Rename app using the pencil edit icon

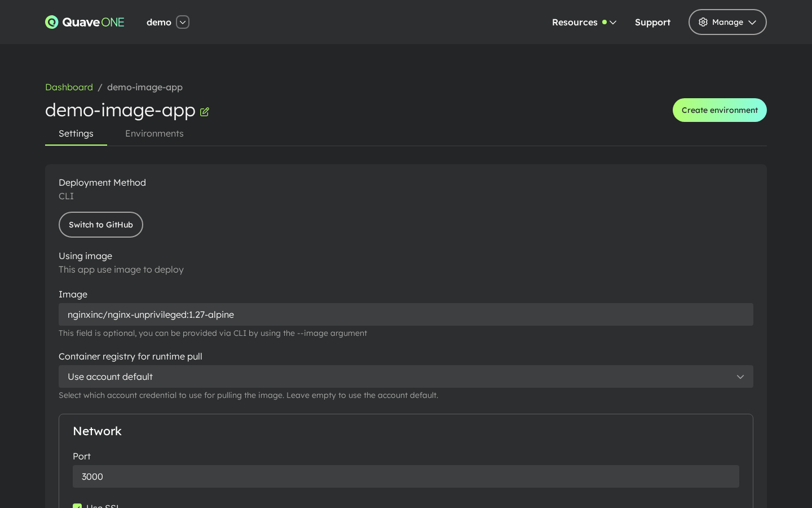pos(204,112)
